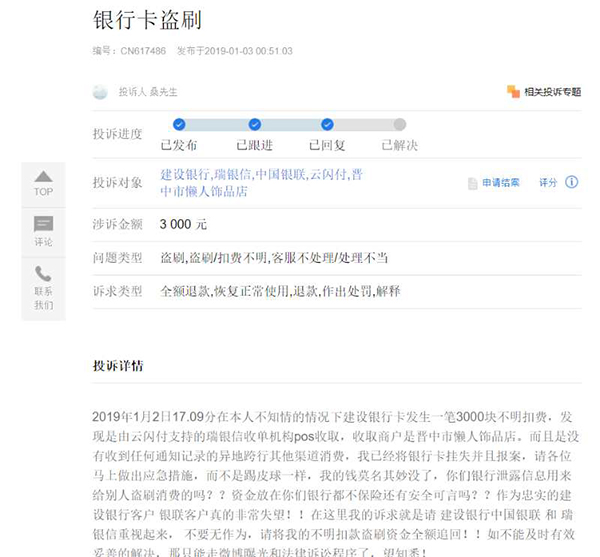Image resolution: width=600 pixels, height=557 pixels.
Task: Click the first line of complaint details
Action: tap(332, 417)
